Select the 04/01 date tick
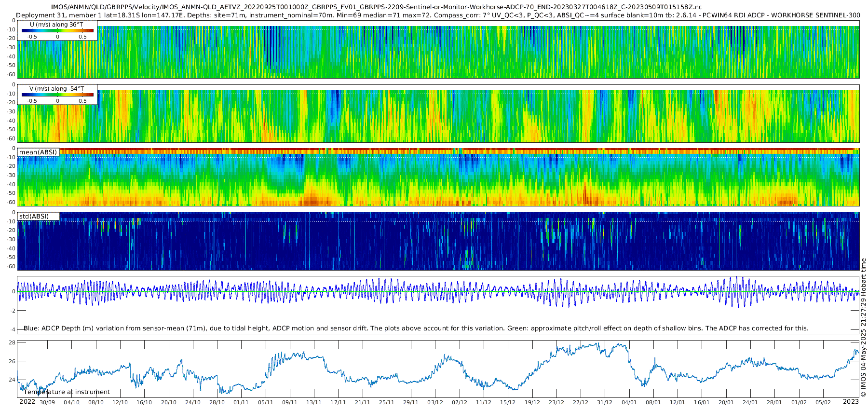 coord(629,402)
